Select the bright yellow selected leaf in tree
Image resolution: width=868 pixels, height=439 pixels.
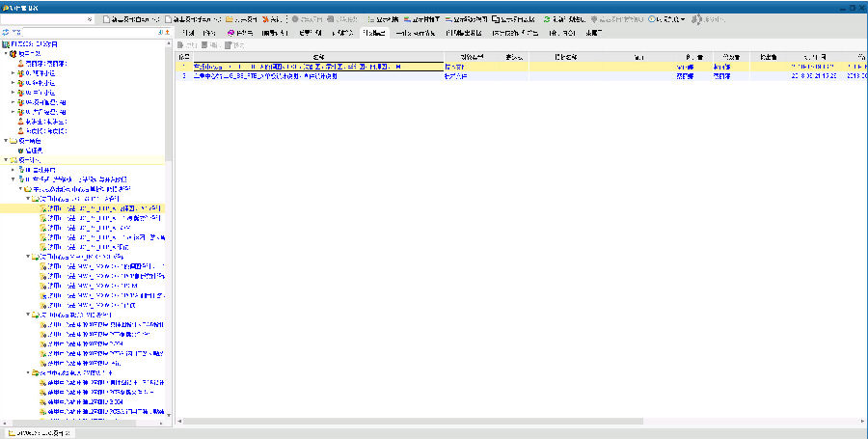(83, 208)
